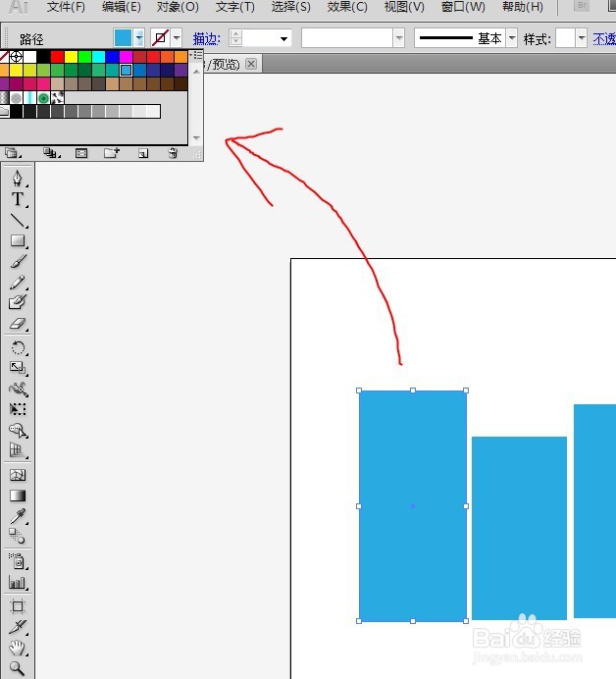Click the 描边 stroke link

pos(207,39)
